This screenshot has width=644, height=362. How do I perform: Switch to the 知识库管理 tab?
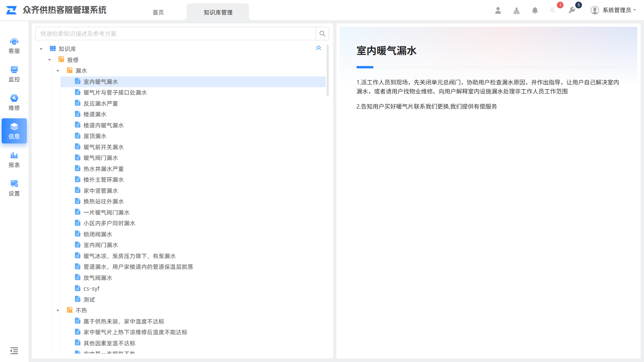[218, 12]
